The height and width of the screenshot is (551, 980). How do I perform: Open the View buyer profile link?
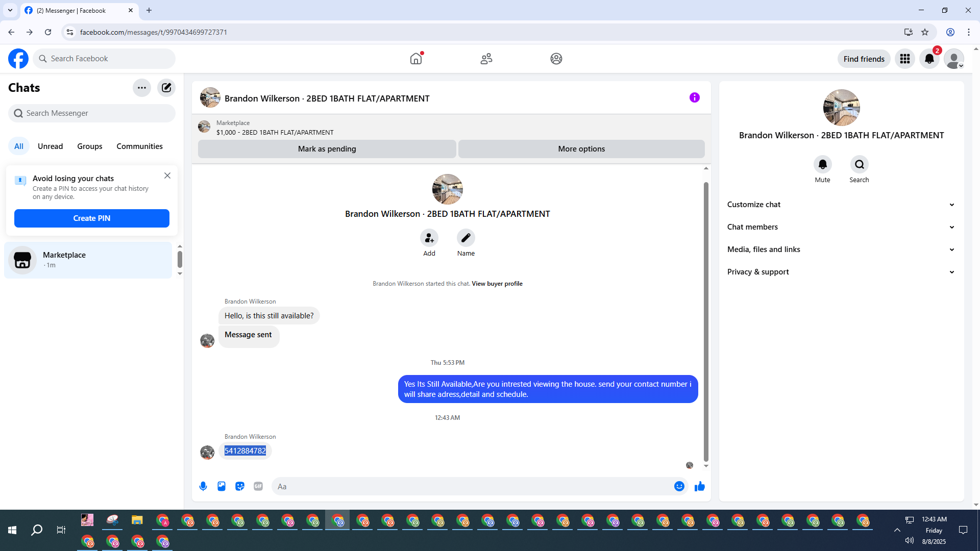tap(497, 284)
